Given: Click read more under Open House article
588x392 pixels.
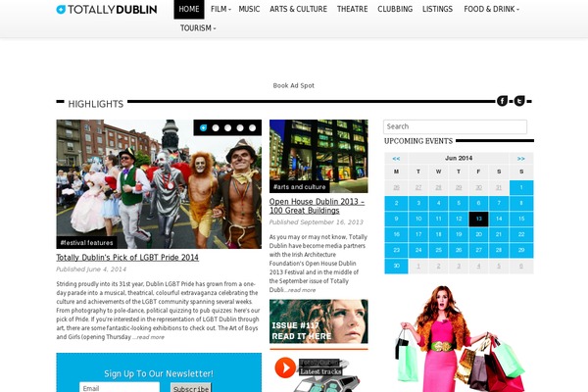Looking at the screenshot, I should (302, 290).
